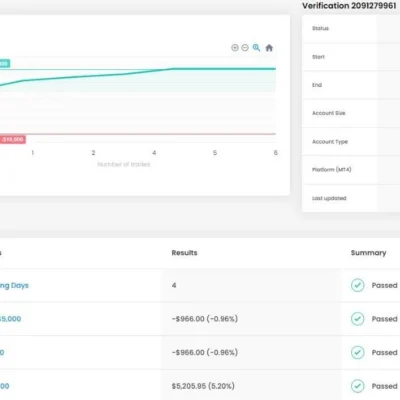Click the red $10,000 loss limit label
Image resolution: width=400 pixels, height=400 pixels.
pos(13,139)
